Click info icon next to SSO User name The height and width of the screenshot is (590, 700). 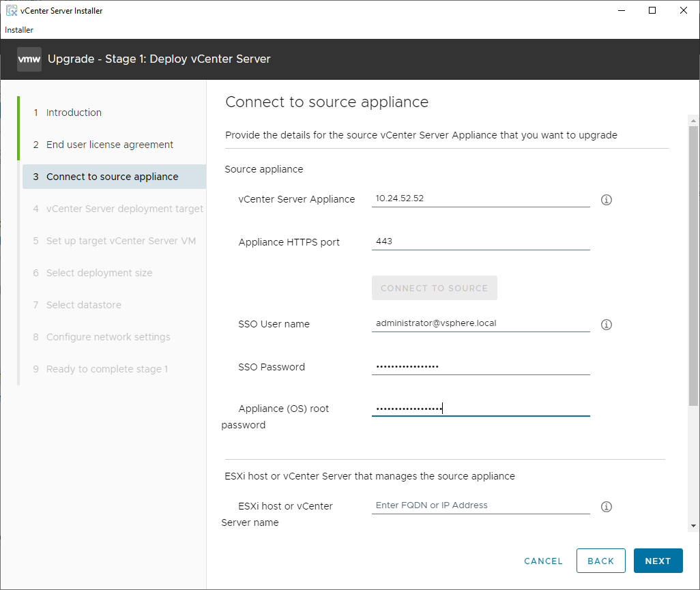(606, 325)
